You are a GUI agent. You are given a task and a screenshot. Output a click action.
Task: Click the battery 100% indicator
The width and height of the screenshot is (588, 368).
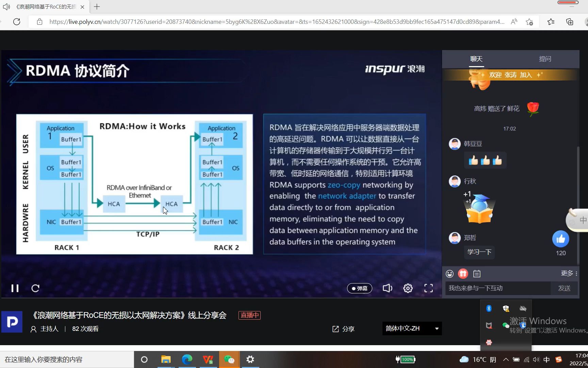(x=405, y=359)
